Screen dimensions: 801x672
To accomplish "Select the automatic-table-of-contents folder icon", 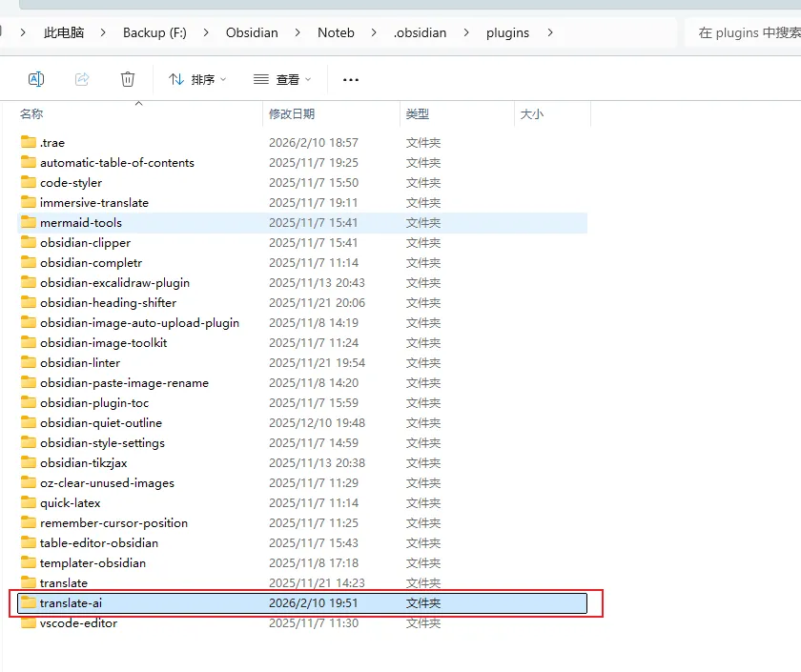I will 29,162.
